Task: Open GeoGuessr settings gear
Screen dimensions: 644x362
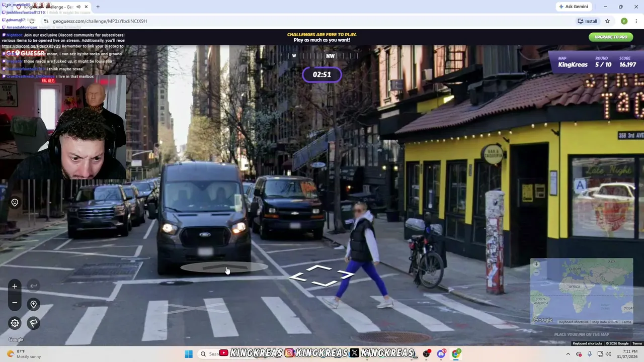Action: point(15,323)
